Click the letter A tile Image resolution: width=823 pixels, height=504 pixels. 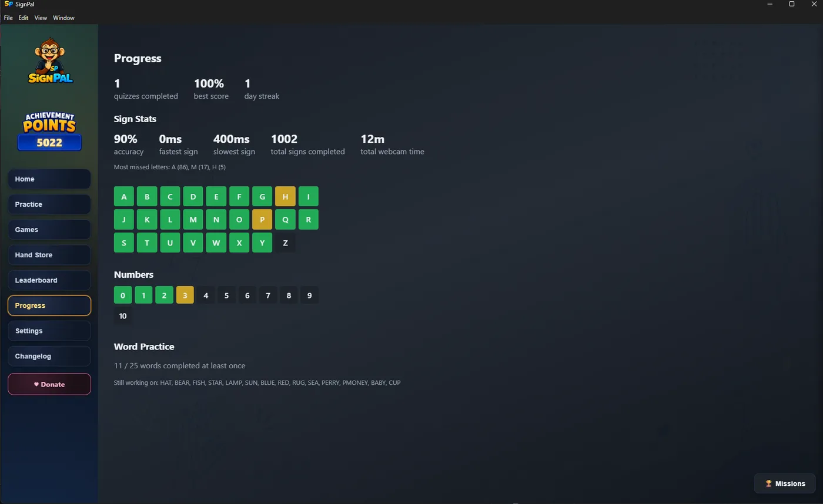123,196
